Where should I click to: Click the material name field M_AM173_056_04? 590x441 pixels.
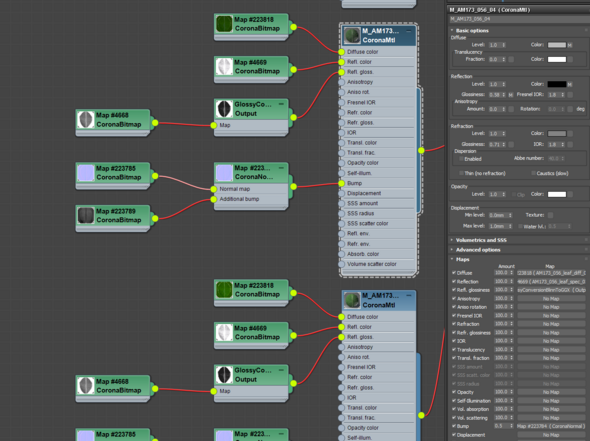519,19
